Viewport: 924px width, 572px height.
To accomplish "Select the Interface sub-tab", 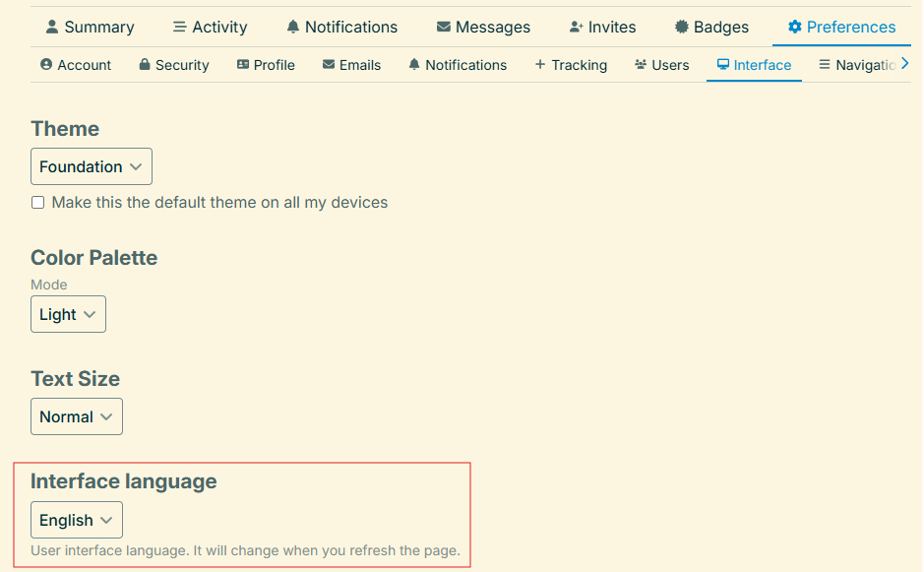I will (x=755, y=65).
